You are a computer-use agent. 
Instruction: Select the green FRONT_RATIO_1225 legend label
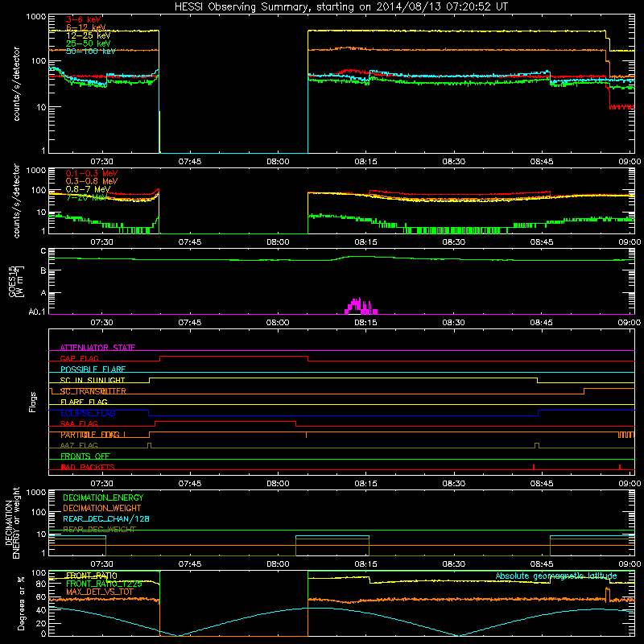point(104,584)
